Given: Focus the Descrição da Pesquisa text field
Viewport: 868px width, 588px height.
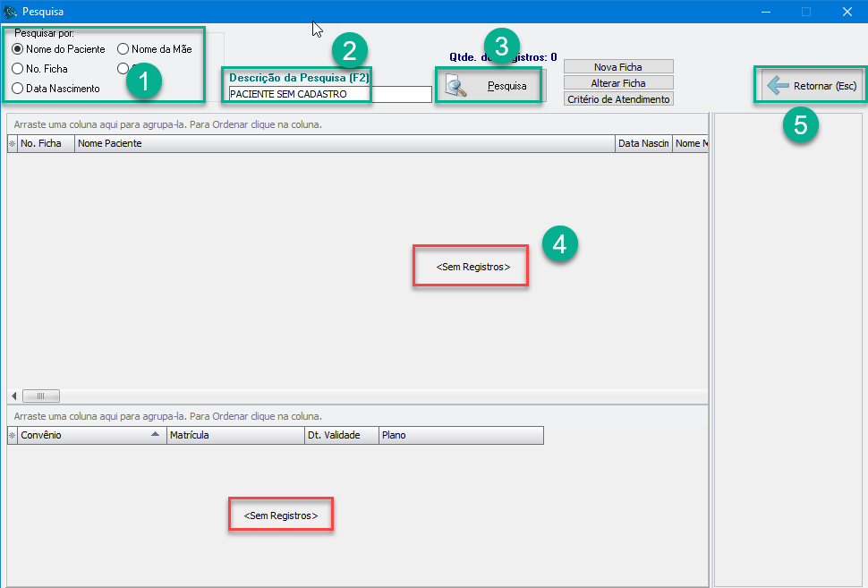Looking at the screenshot, I should click(329, 94).
